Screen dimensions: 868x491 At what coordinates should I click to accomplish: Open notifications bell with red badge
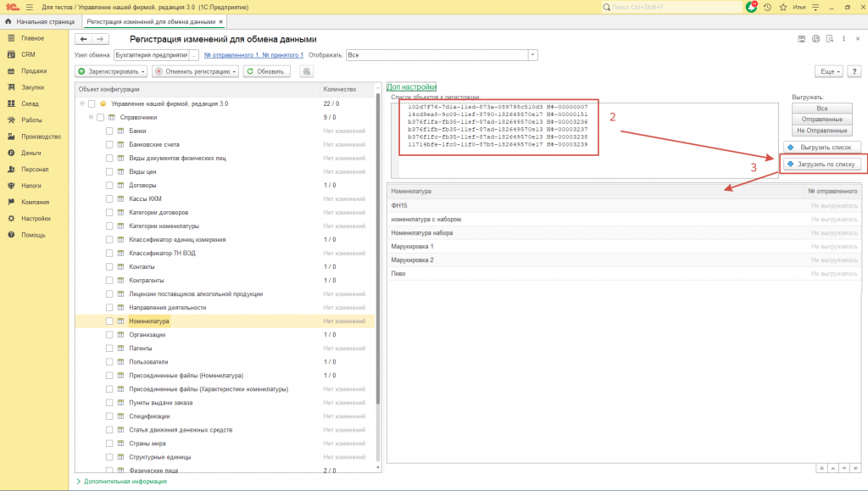click(751, 7)
